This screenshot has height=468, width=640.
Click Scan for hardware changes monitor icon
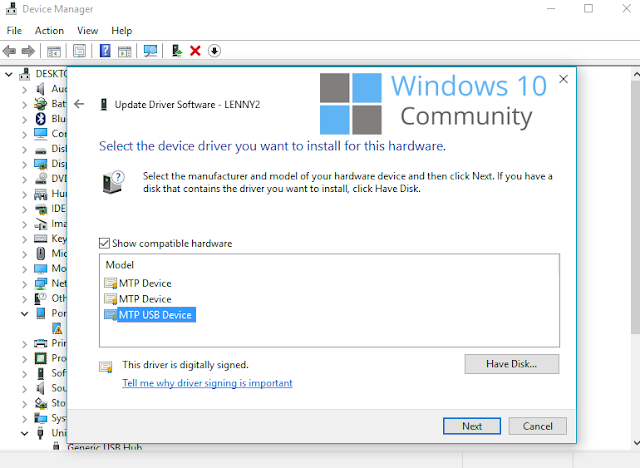point(150,51)
